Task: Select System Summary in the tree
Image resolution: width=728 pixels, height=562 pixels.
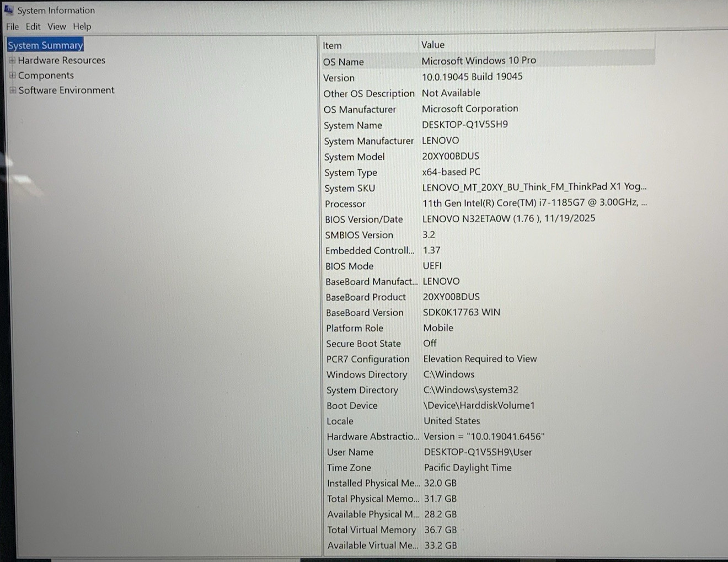Action: (x=45, y=45)
